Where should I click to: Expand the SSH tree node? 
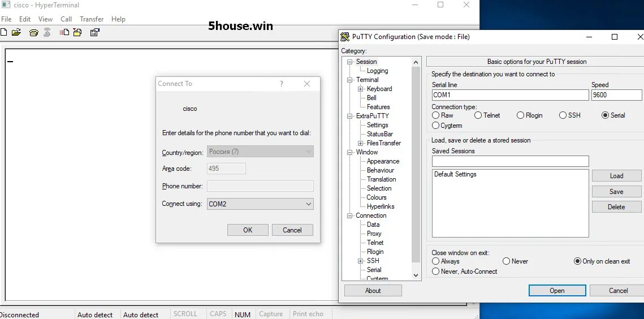click(x=361, y=261)
